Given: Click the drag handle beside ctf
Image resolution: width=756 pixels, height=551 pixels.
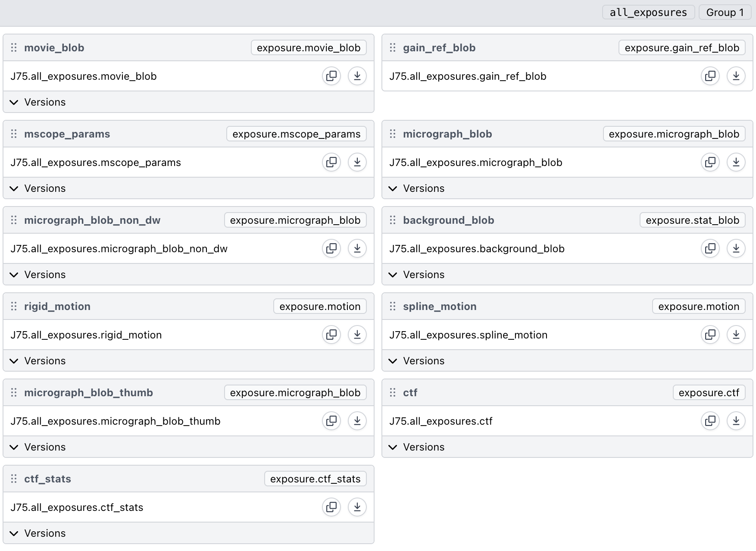Looking at the screenshot, I should coord(393,393).
